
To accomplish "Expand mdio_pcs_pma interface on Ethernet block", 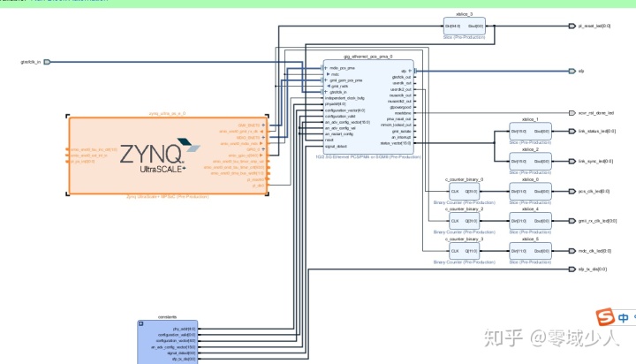I will (x=326, y=68).
